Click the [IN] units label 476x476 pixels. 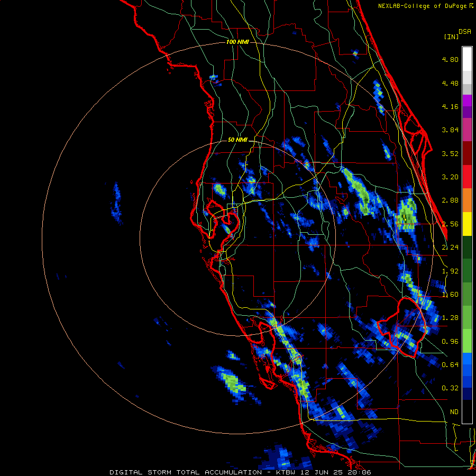(451, 36)
